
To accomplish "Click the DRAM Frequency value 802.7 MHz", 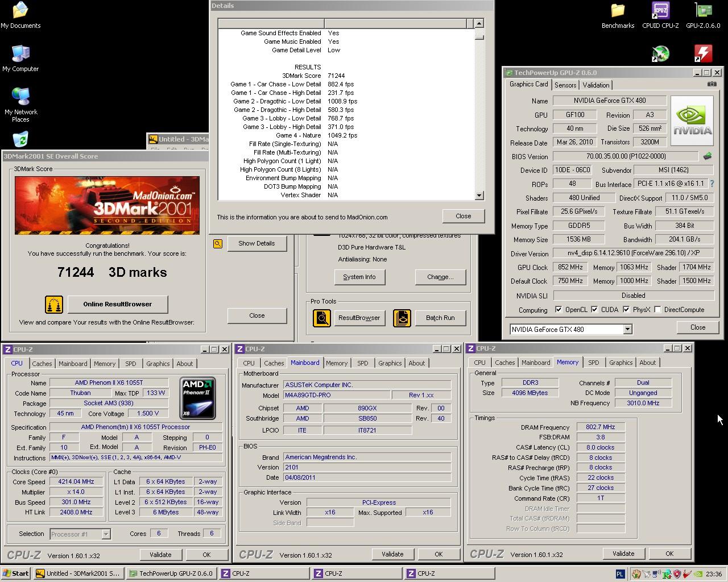I will (601, 427).
